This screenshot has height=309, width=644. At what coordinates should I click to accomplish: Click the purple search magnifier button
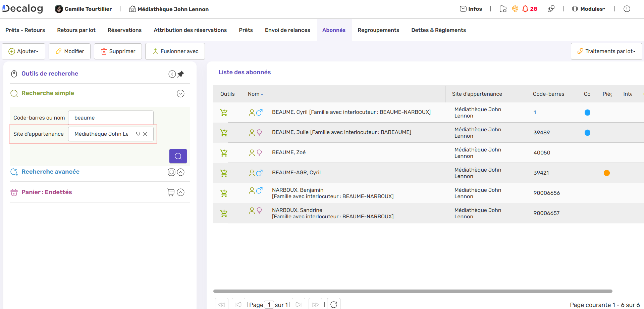pyautogui.click(x=178, y=156)
